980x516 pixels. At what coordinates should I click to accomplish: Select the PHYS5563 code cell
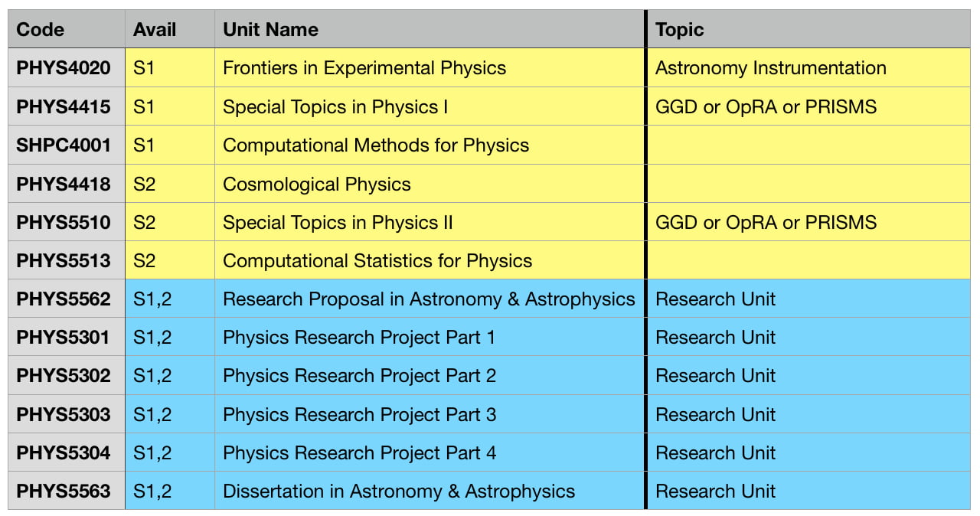[64, 492]
